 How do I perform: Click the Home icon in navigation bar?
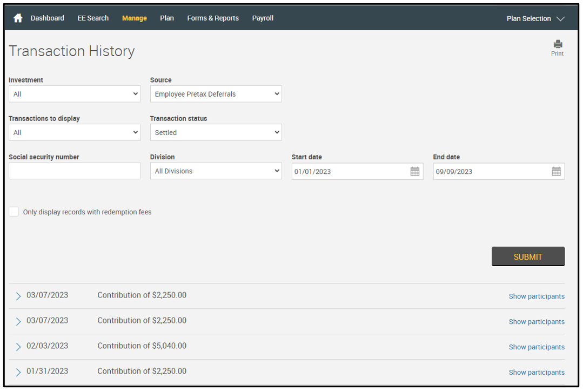pos(18,18)
